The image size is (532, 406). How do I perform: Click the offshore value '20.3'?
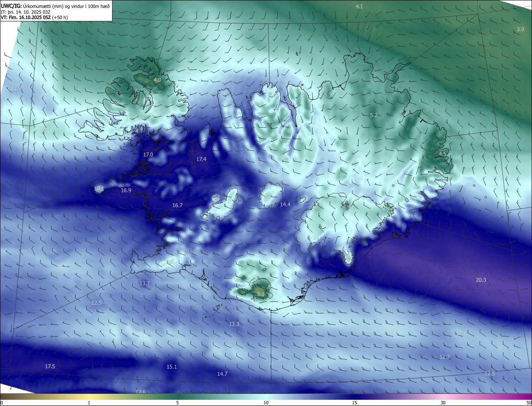[x=481, y=280]
